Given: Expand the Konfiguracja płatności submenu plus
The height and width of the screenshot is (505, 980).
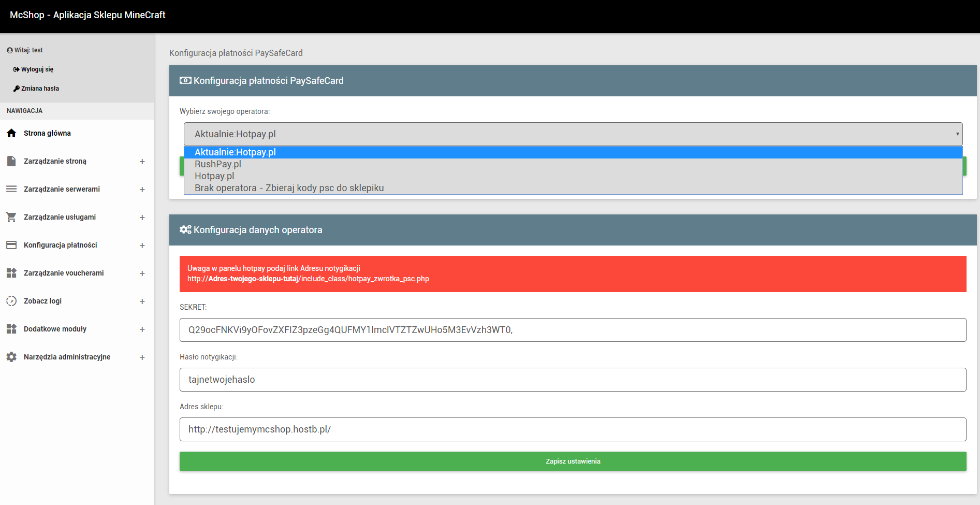Looking at the screenshot, I should tap(142, 246).
